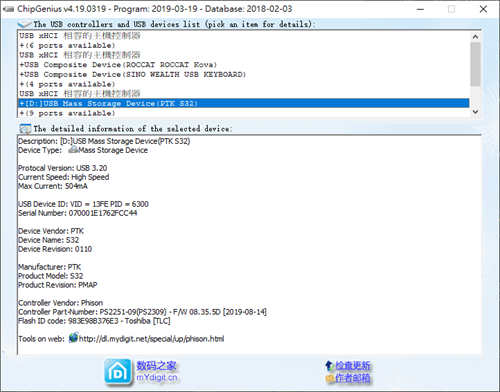Click the device list scroll up arrow
This screenshot has width=500, height=392.
[475, 37]
